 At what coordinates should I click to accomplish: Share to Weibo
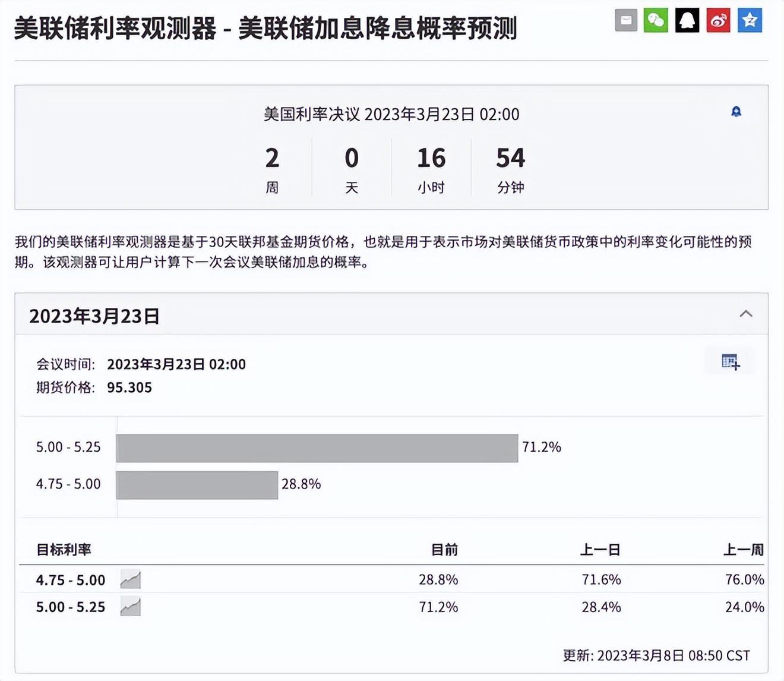pyautogui.click(x=718, y=20)
